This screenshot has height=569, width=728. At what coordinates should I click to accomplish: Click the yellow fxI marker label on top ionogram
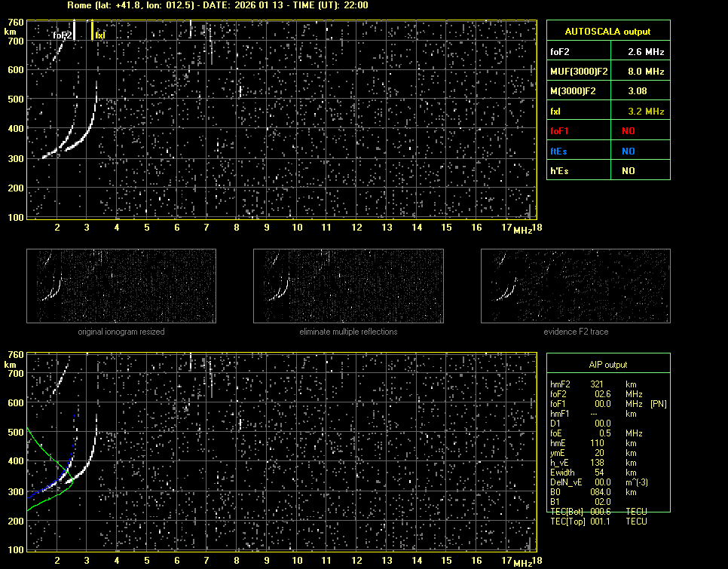point(100,35)
